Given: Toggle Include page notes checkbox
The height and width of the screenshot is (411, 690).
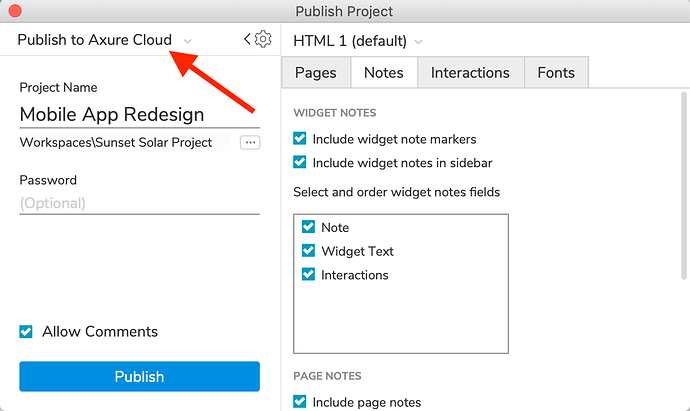Looking at the screenshot, I should (300, 401).
